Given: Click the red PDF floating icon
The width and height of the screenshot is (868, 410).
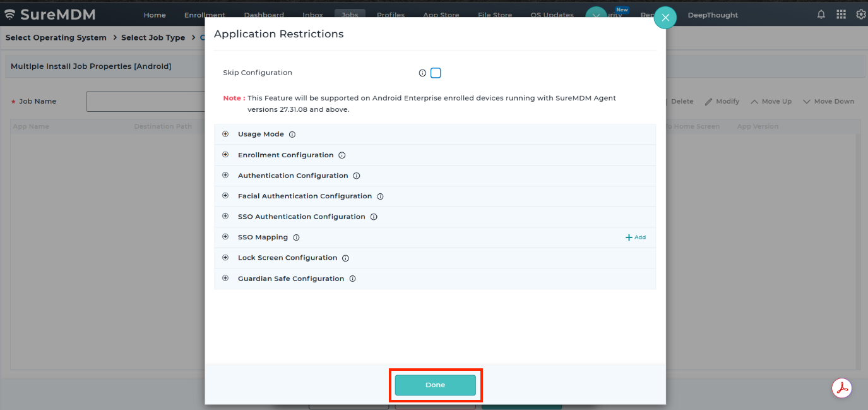Looking at the screenshot, I should click(x=841, y=388).
